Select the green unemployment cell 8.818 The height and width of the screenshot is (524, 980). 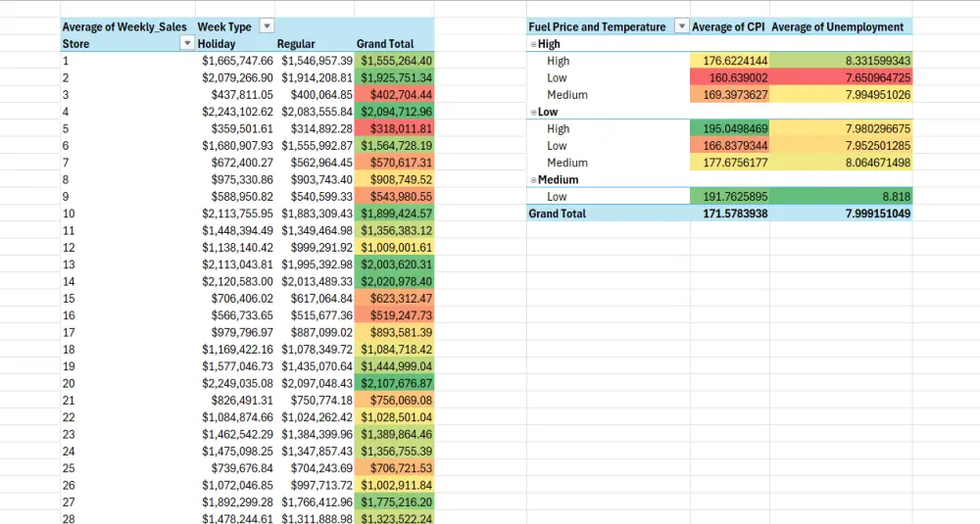pyautogui.click(x=841, y=196)
